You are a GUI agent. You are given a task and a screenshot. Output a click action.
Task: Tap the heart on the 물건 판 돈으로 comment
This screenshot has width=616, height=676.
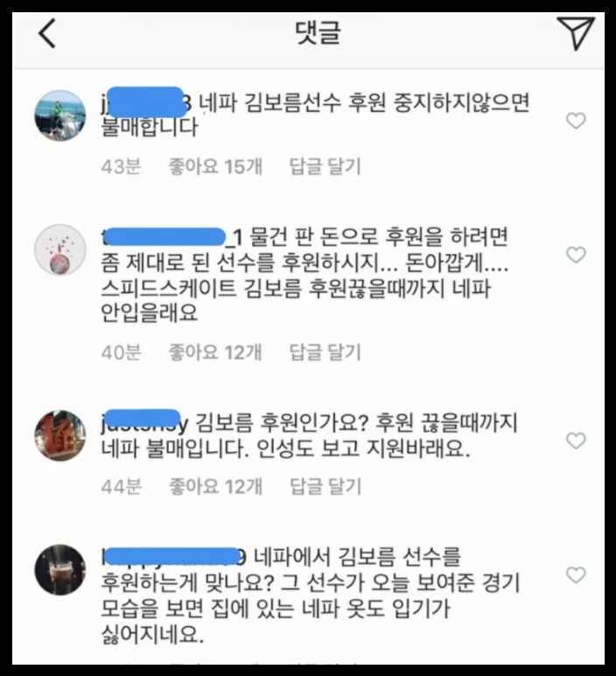(x=576, y=254)
